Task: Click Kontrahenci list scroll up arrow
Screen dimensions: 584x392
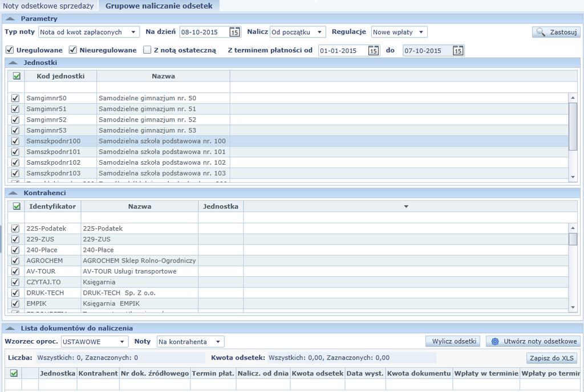Action: coord(573,228)
